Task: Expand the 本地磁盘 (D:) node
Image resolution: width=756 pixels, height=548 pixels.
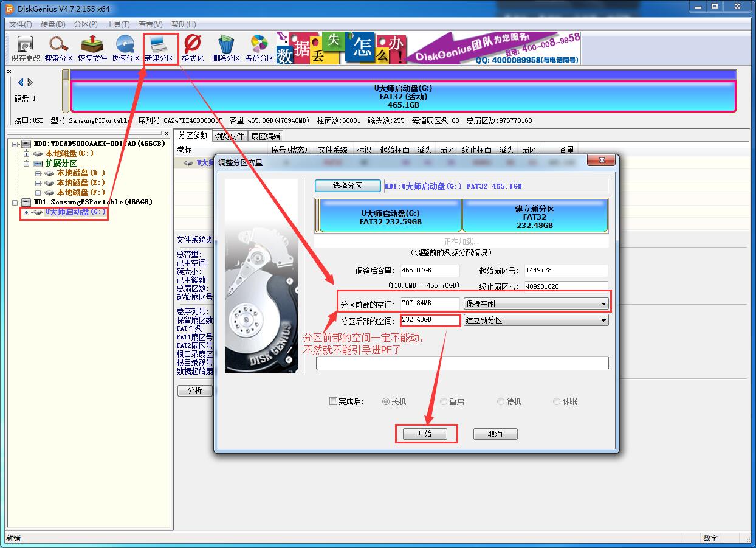Action: pyautogui.click(x=38, y=173)
